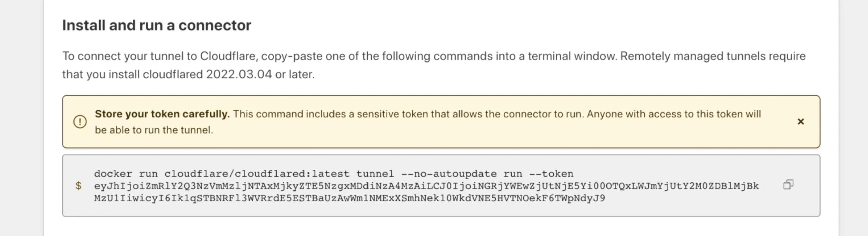This screenshot has height=236, width=868.
Task: Click the "2022.03.04" version text
Action: pos(239,74)
